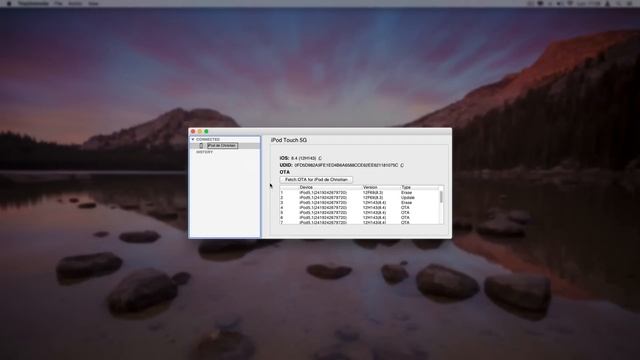This screenshot has width=640, height=360.
Task: Copy the UDID with its copy icon
Action: coord(402,165)
